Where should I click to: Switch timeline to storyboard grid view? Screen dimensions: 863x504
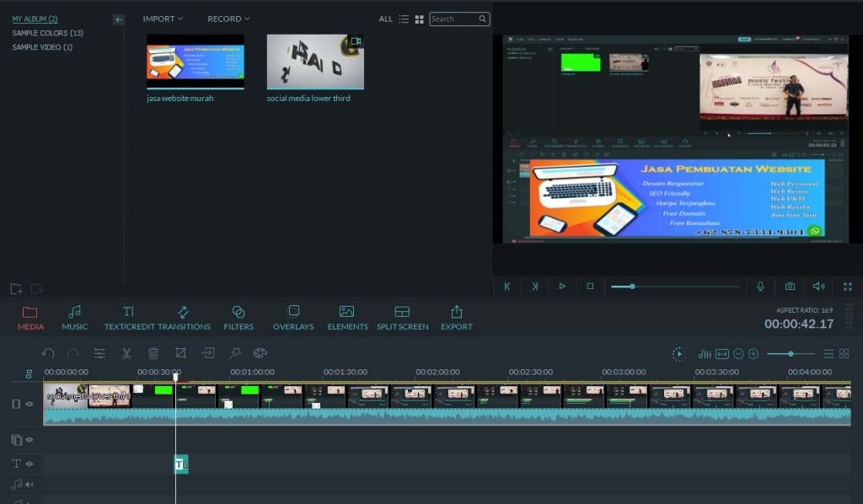click(844, 354)
